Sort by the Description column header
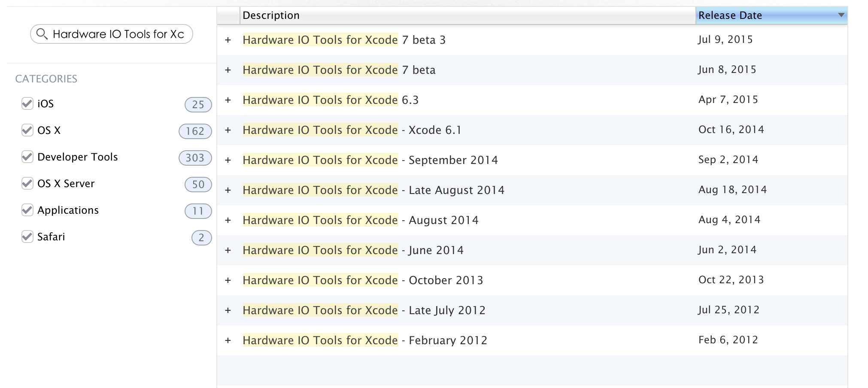 click(467, 15)
